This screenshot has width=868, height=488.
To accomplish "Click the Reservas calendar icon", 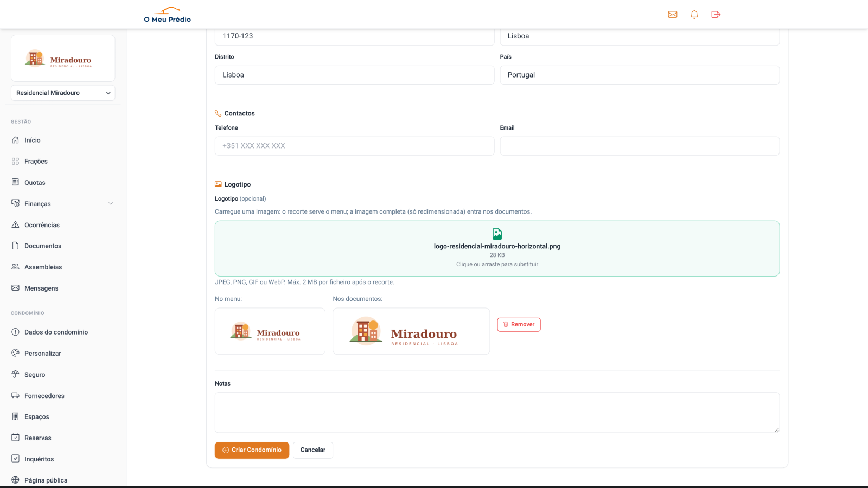I will (x=15, y=438).
